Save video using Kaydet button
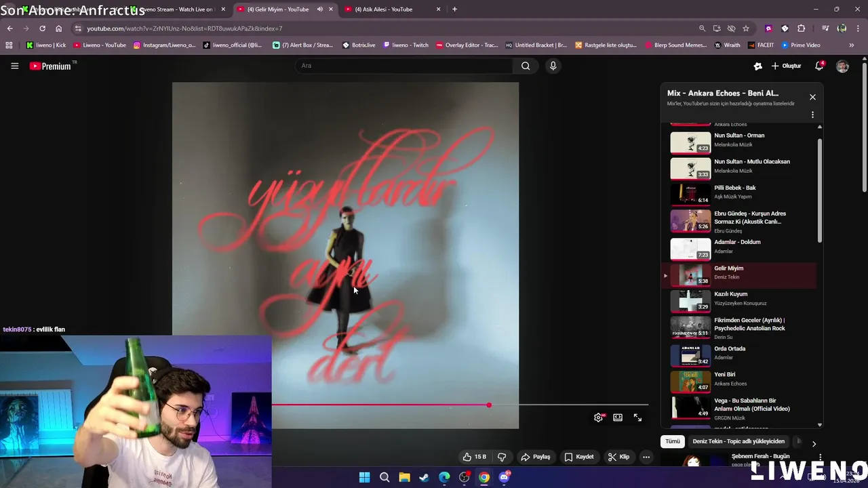The image size is (868, 488). pos(579,457)
